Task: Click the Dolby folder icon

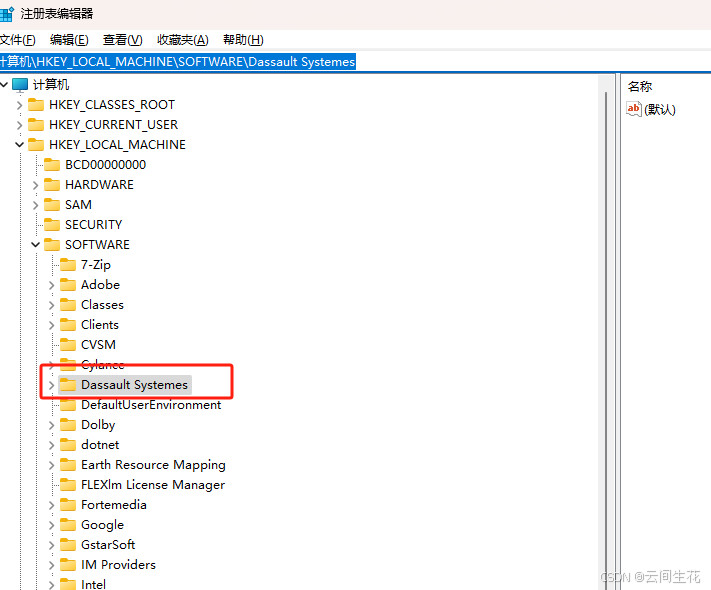Action: coord(68,424)
